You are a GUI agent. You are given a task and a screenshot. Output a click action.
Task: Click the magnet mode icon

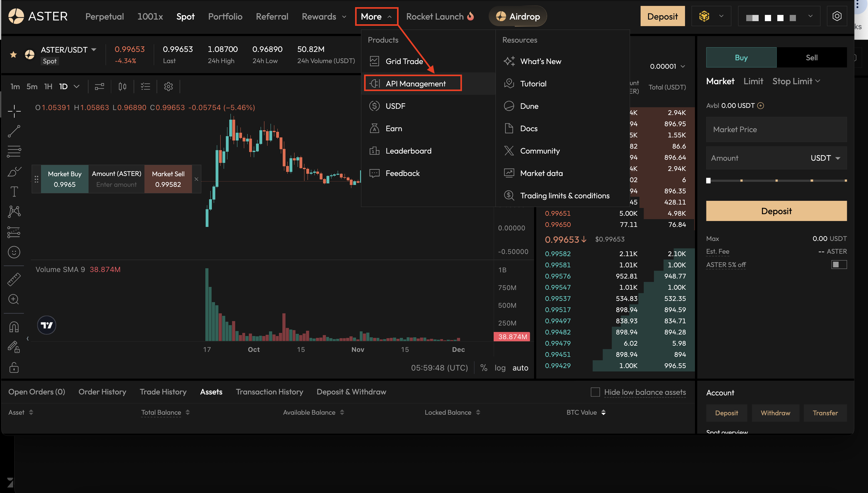point(14,327)
